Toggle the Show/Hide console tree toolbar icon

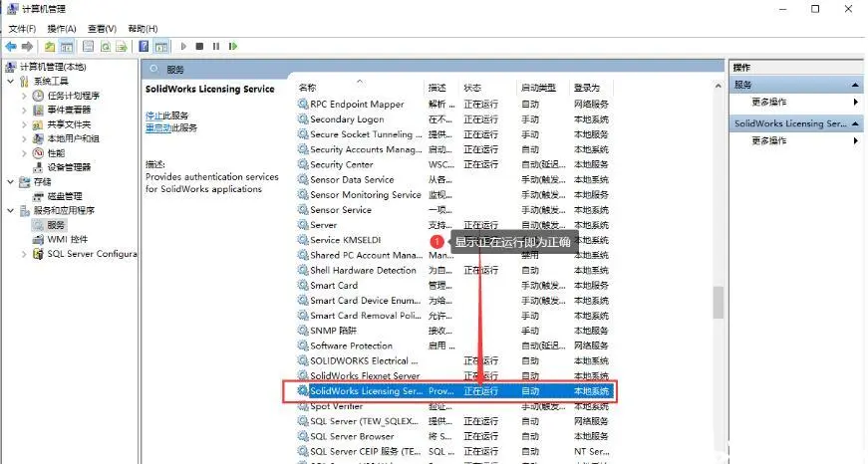(x=67, y=47)
